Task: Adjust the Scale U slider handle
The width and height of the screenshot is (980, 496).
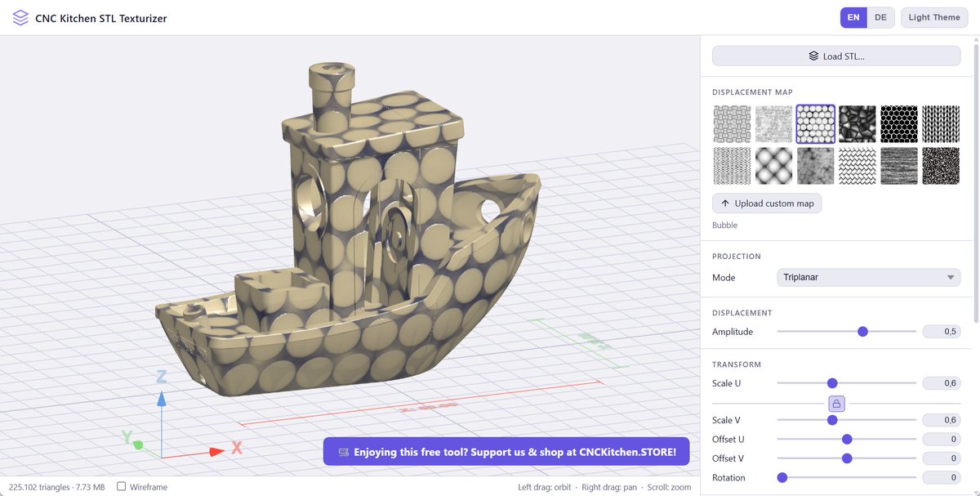Action: pos(832,383)
